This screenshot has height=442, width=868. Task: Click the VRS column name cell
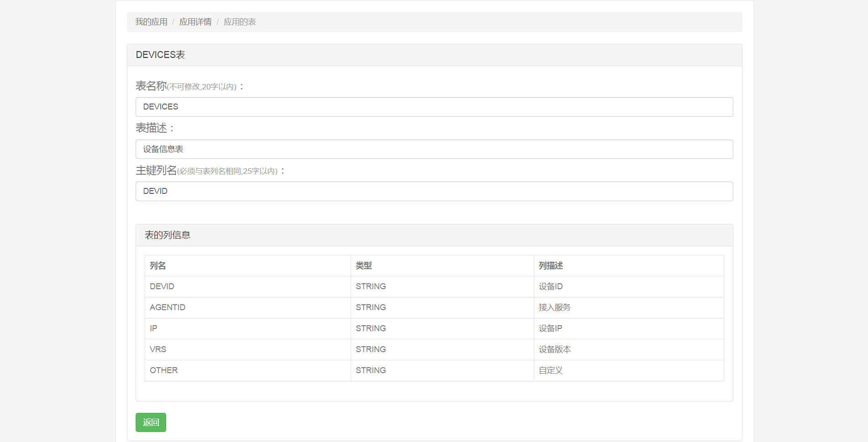tap(158, 349)
